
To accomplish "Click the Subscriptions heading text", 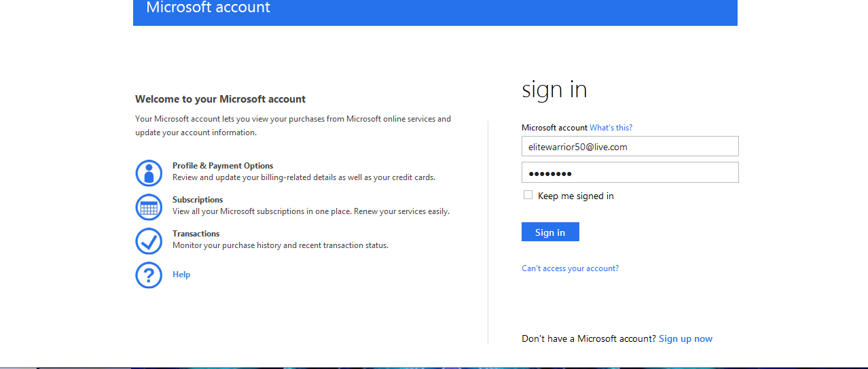I will [198, 200].
